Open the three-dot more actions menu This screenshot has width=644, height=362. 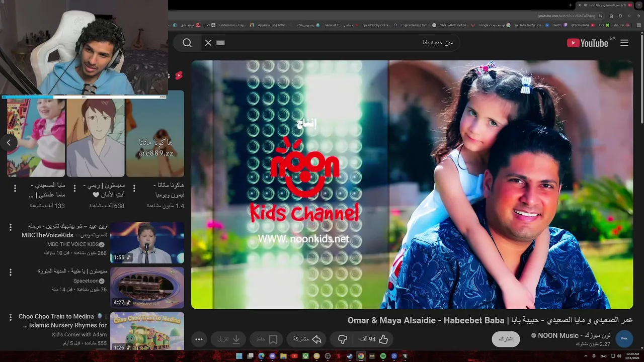coord(199,339)
